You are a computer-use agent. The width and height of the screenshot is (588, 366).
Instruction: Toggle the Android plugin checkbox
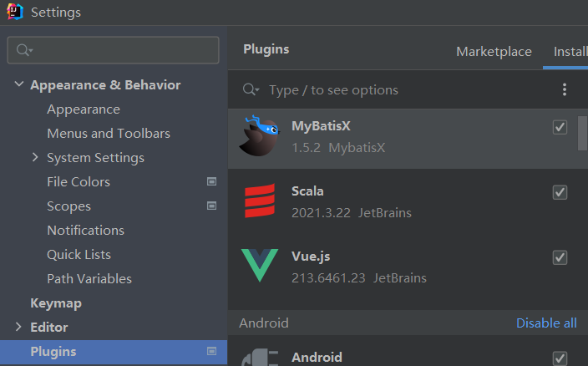pos(560,358)
